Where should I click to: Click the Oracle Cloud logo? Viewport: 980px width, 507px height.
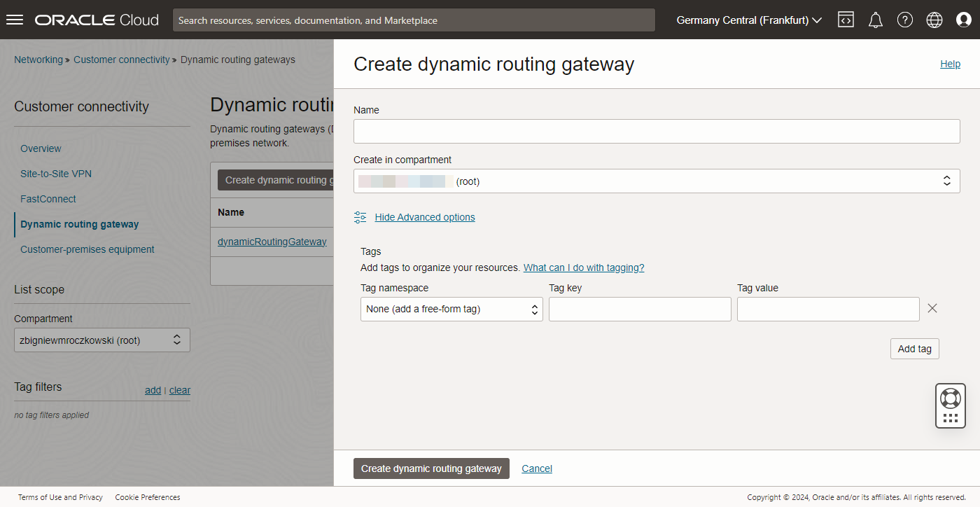click(x=97, y=20)
